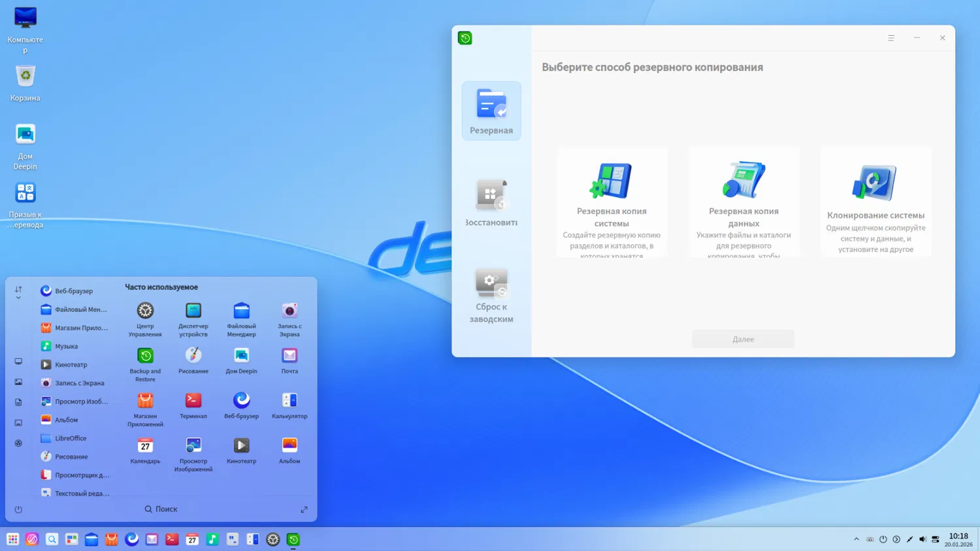Viewport: 980px width, 551px height.
Task: Open the power icon in the system tray
Action: coord(883,539)
